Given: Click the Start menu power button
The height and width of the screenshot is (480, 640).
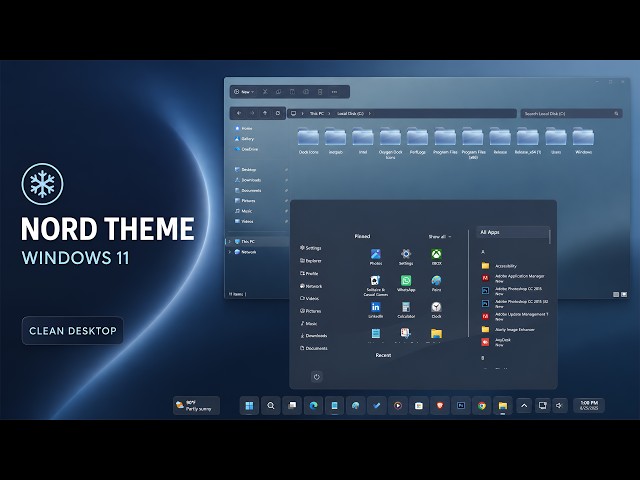Looking at the screenshot, I should point(317,376).
